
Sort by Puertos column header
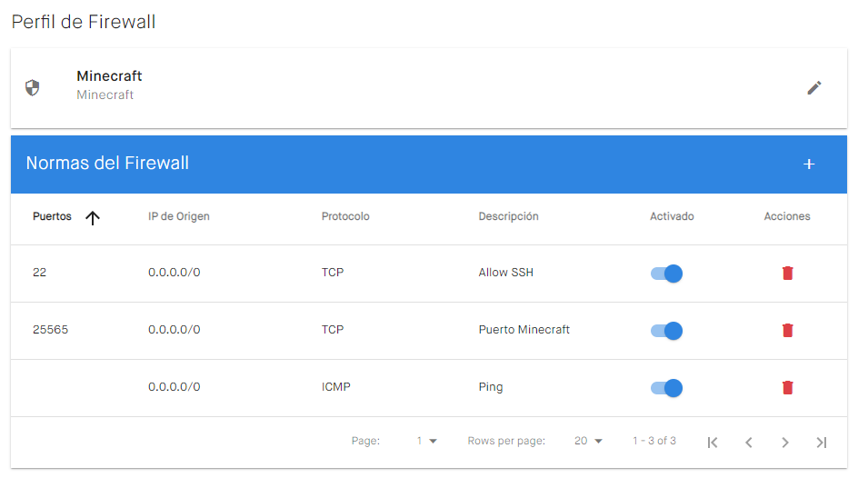coord(52,216)
